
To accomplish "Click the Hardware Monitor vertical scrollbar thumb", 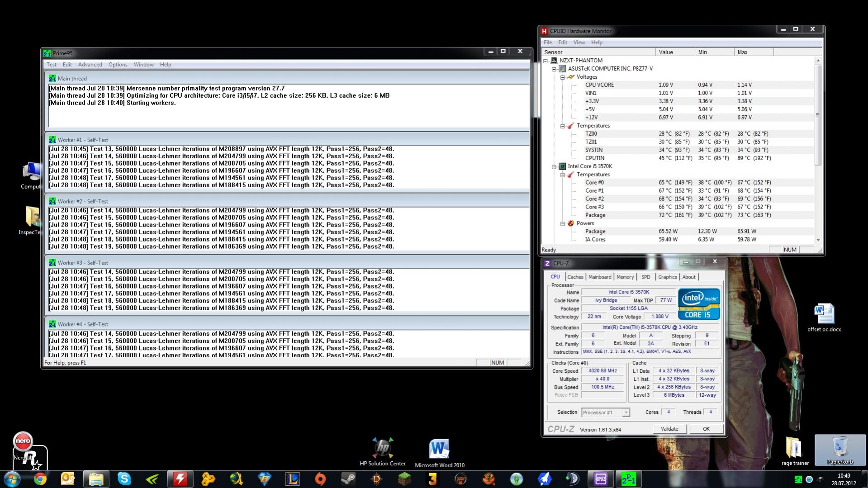I will [818, 115].
